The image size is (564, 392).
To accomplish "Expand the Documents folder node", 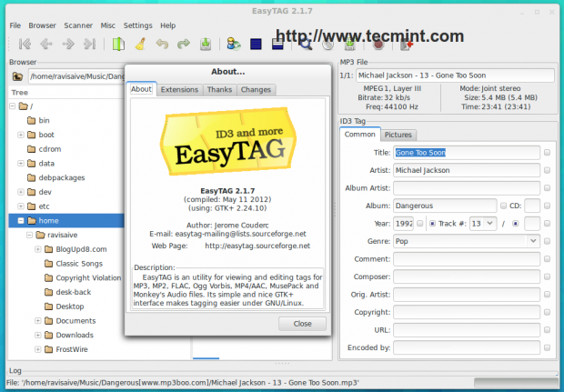I will pyautogui.click(x=38, y=321).
